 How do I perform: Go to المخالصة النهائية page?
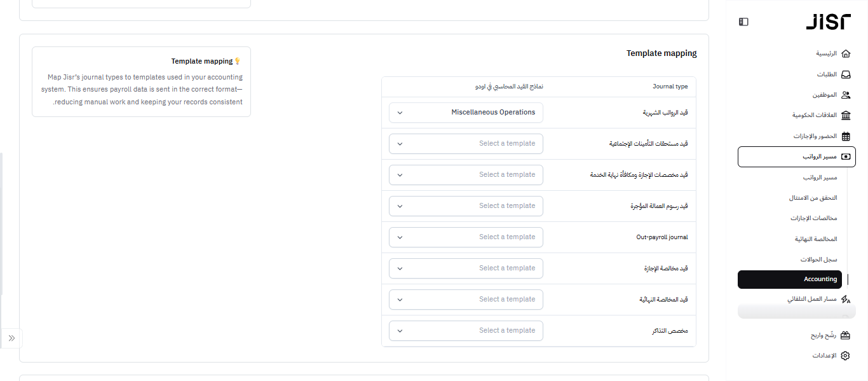[816, 239]
